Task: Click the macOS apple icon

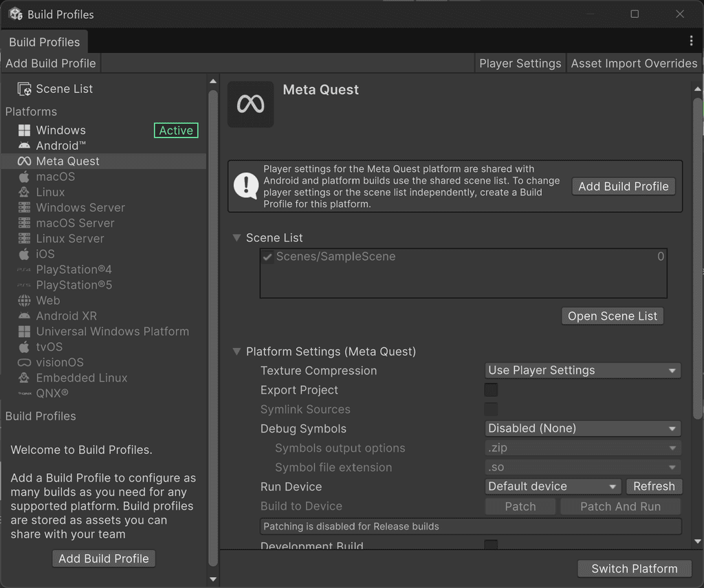Action: click(x=24, y=177)
